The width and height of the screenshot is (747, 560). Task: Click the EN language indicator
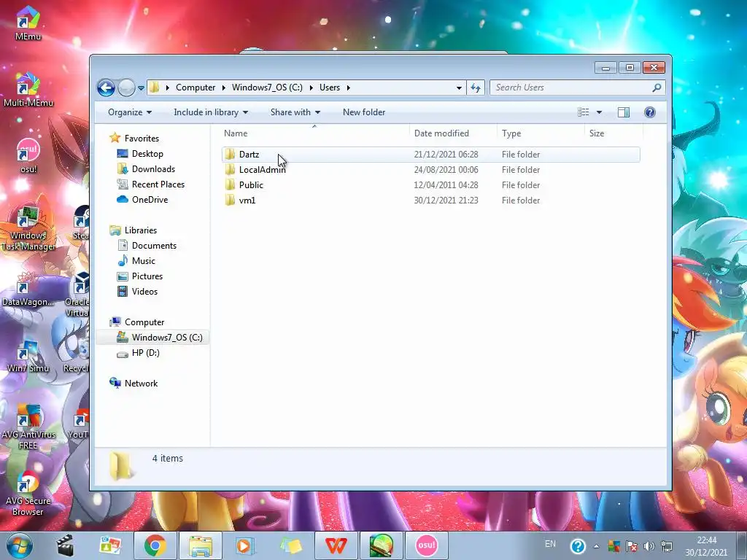(x=550, y=544)
